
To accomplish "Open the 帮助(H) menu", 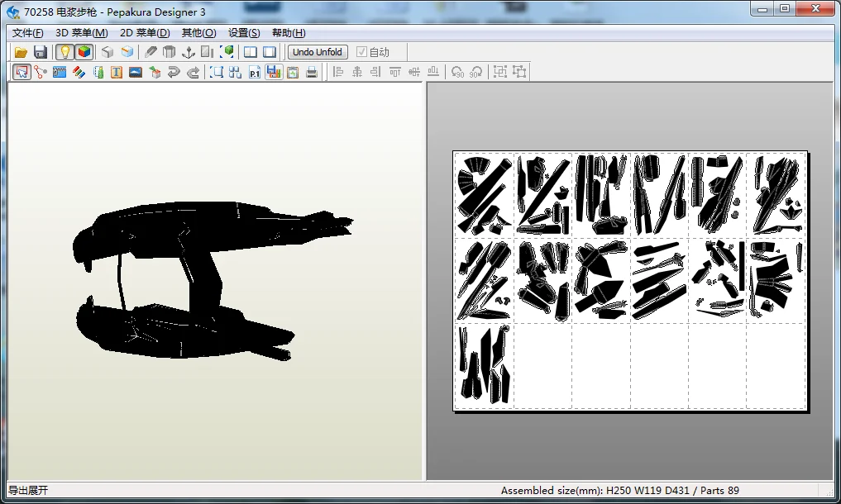I will pyautogui.click(x=289, y=33).
